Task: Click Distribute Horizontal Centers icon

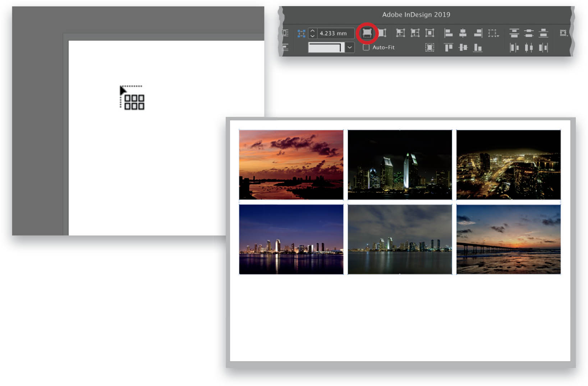Action: [529, 47]
